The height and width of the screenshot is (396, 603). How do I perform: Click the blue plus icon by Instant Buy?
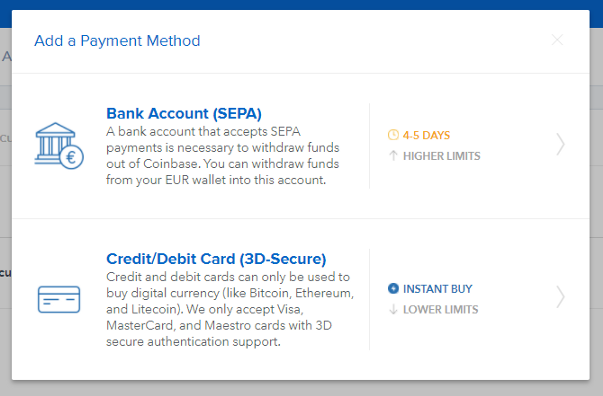[x=393, y=288]
